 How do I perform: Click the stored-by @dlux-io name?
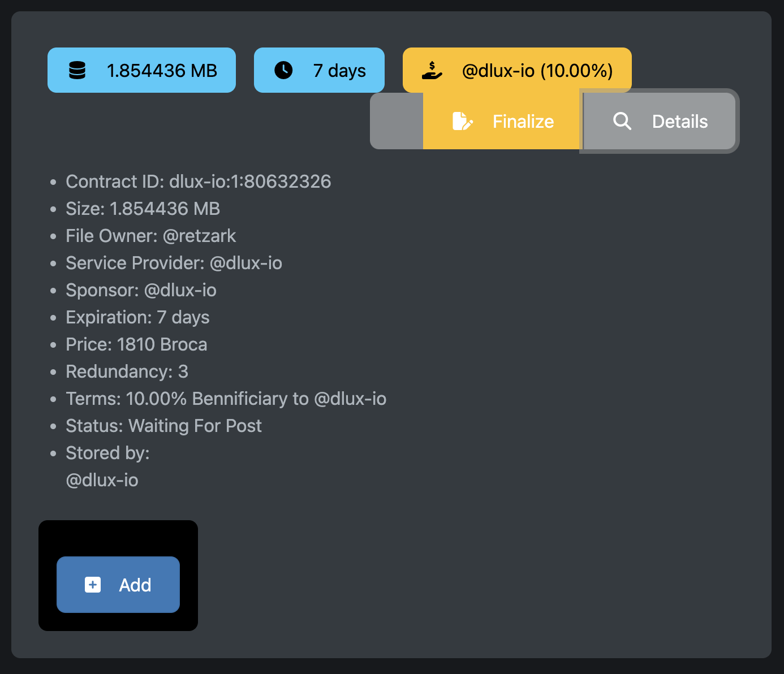tap(102, 480)
